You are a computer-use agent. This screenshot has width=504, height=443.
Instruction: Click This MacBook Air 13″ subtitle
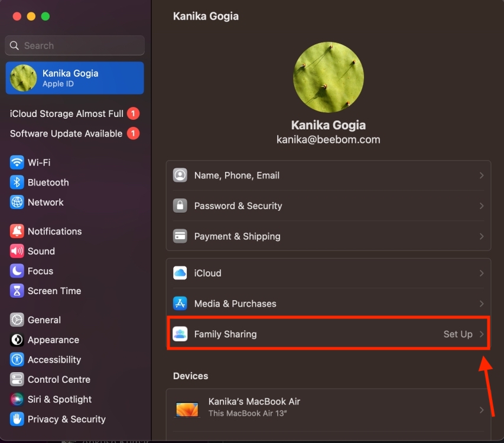point(248,413)
